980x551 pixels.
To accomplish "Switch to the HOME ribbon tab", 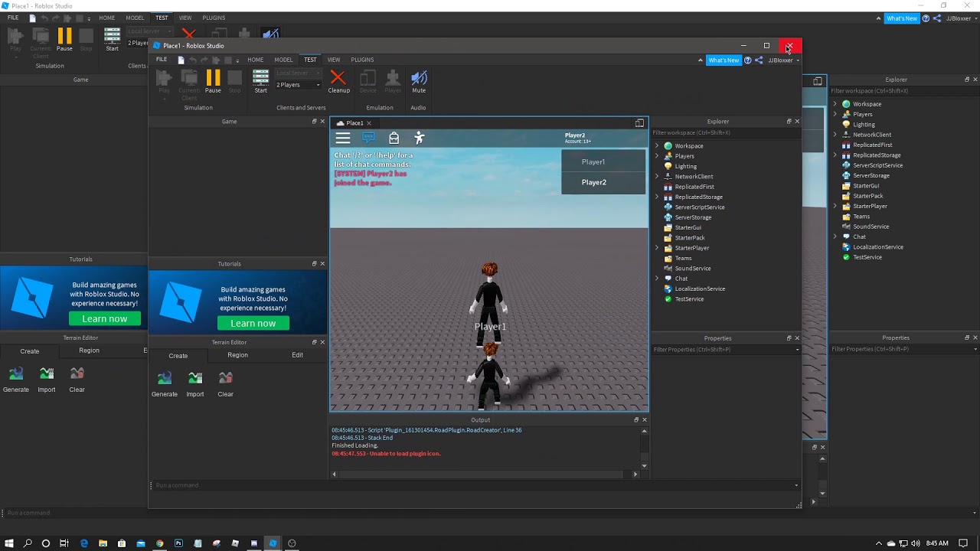I will (256, 60).
